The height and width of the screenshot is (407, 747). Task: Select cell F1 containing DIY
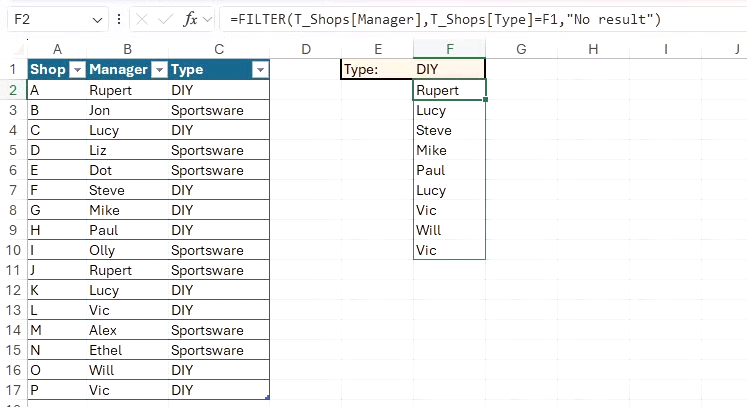click(x=449, y=70)
